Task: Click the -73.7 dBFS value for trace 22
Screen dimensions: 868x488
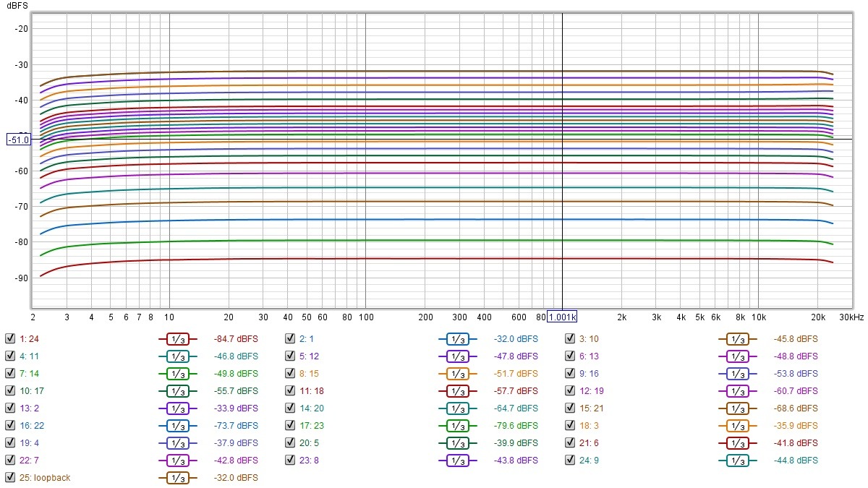Action: click(x=236, y=425)
